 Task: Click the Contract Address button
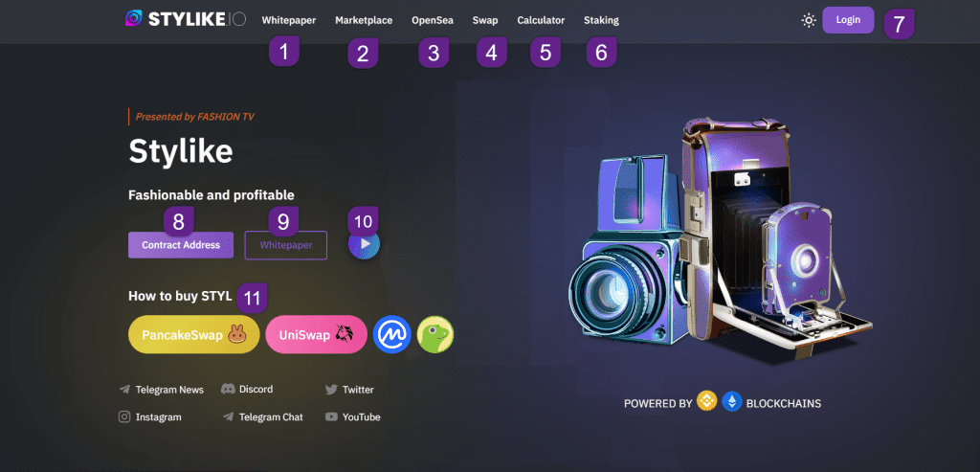[x=181, y=245]
